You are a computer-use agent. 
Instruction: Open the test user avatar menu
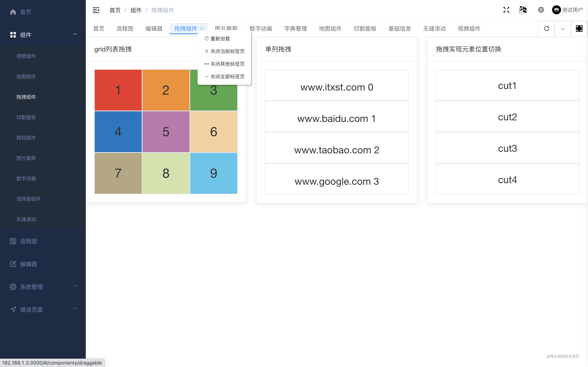(x=556, y=10)
